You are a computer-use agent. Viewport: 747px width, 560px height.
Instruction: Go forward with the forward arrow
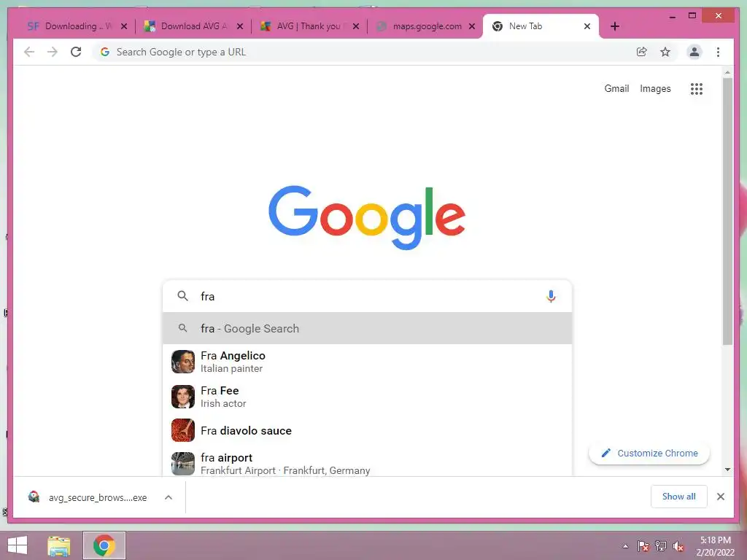click(x=53, y=52)
